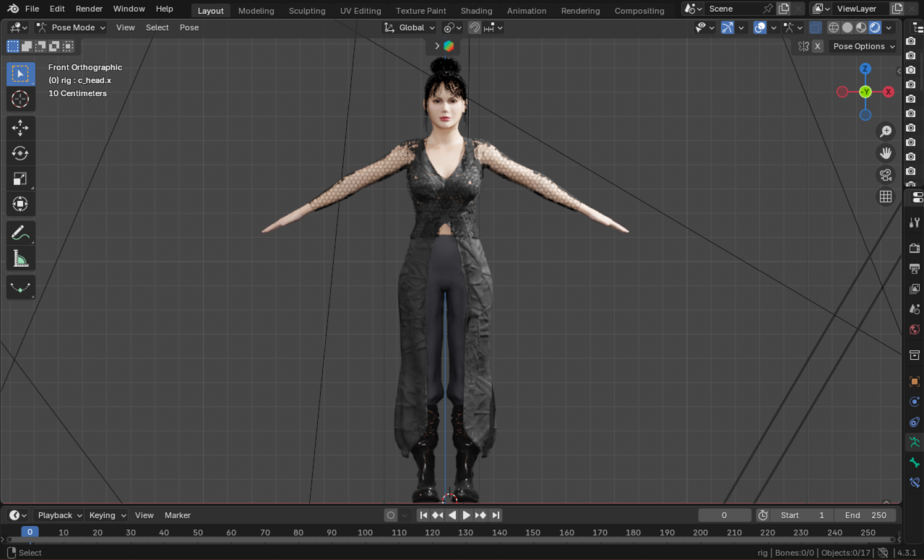Open the pivot point dropdown
This screenshot has width=924, height=560.
coord(453,28)
